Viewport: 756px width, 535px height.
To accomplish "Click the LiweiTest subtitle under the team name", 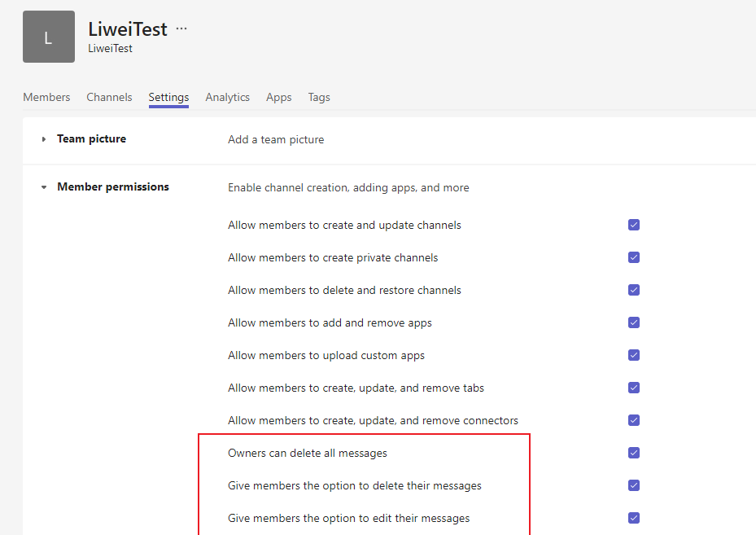I will point(110,48).
